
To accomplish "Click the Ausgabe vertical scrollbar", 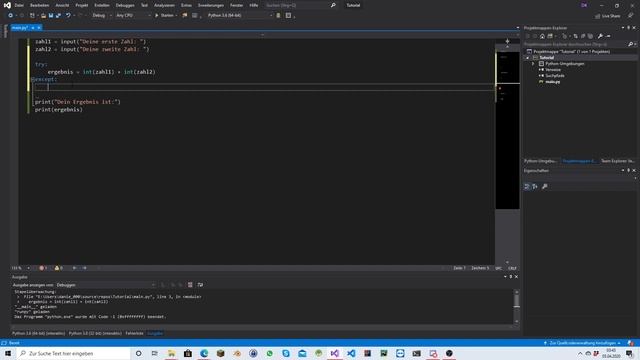I will [517, 307].
